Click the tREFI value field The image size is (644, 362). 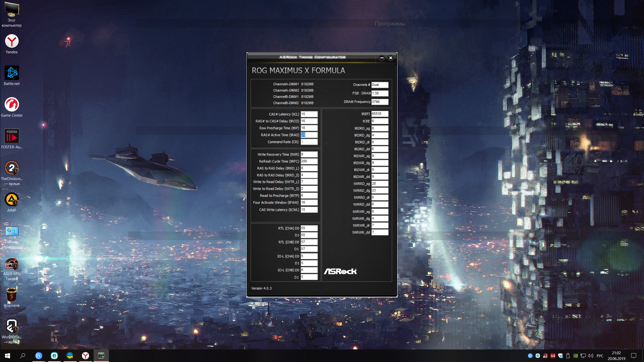tap(380, 114)
